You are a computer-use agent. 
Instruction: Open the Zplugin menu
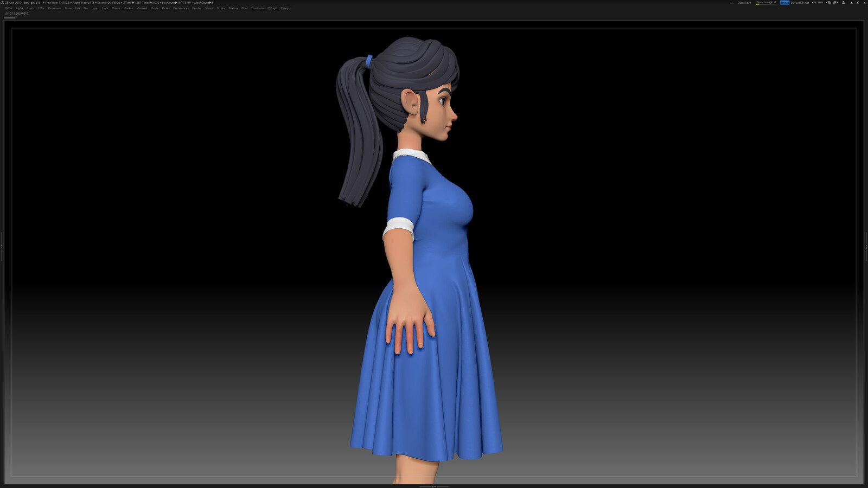pyautogui.click(x=272, y=8)
